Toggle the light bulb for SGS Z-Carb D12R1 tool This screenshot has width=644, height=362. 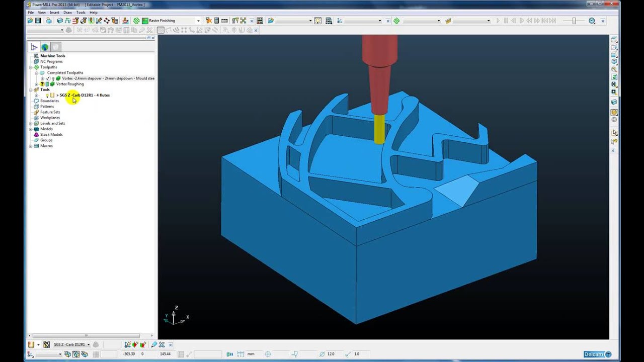click(x=47, y=95)
